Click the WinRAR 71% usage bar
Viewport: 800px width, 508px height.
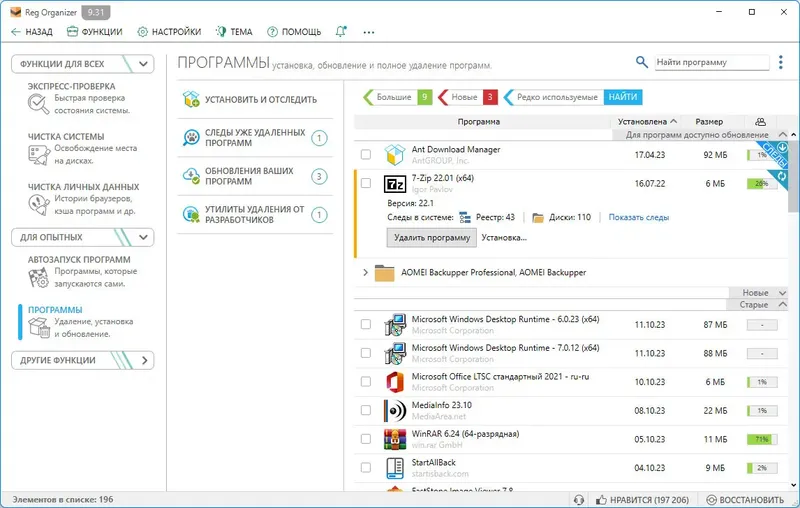pos(762,439)
